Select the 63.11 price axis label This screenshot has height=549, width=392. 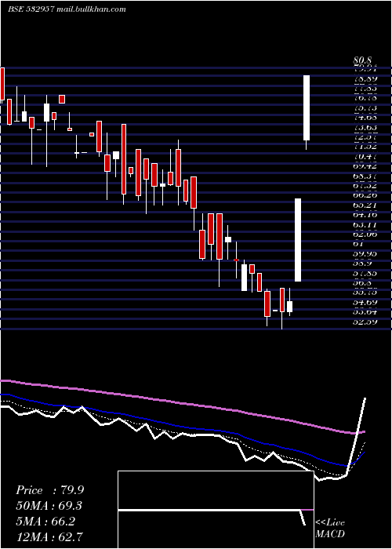coord(365,224)
